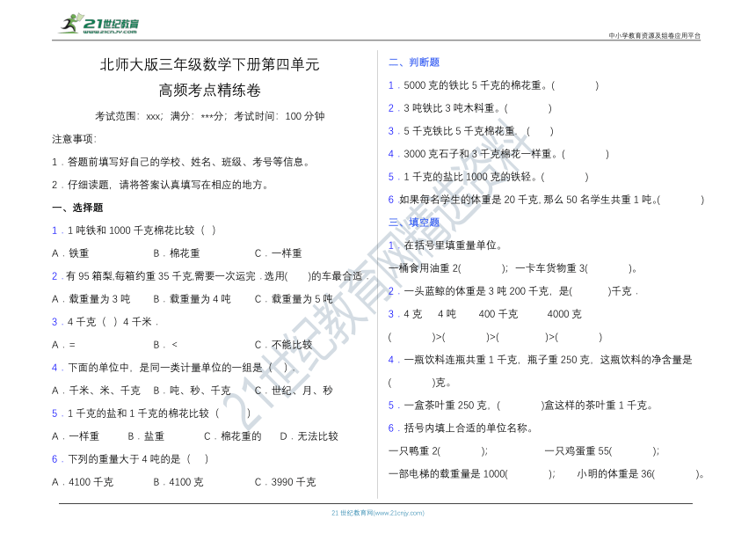Screen dimensions: 756x534
Task: Choose option B．吨、秒、千克
Action: point(192,391)
